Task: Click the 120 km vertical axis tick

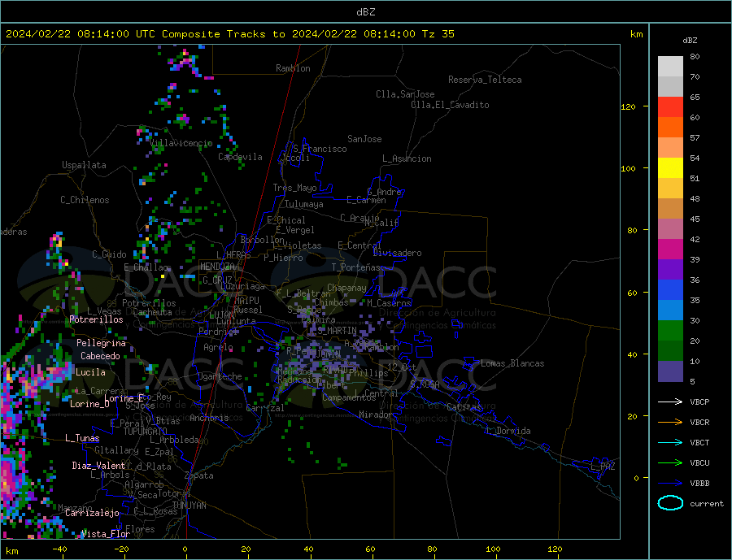Action: click(629, 106)
